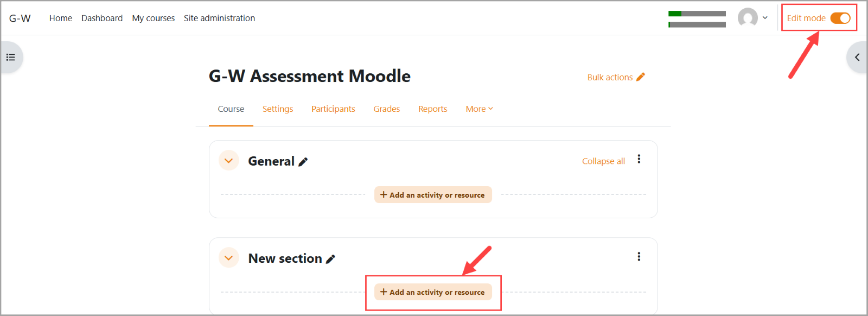Screen dimensions: 868x316
Task: Open the New section three-dot menu
Action: (639, 256)
